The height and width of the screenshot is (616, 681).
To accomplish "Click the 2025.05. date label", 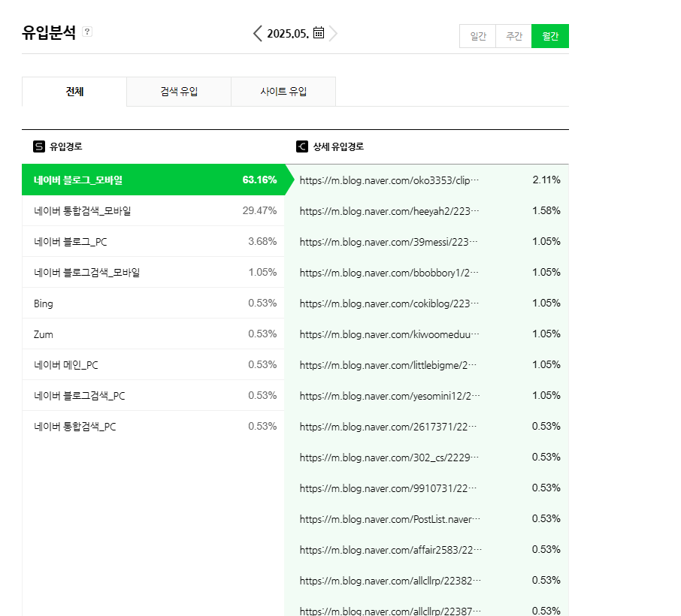I will tap(288, 33).
